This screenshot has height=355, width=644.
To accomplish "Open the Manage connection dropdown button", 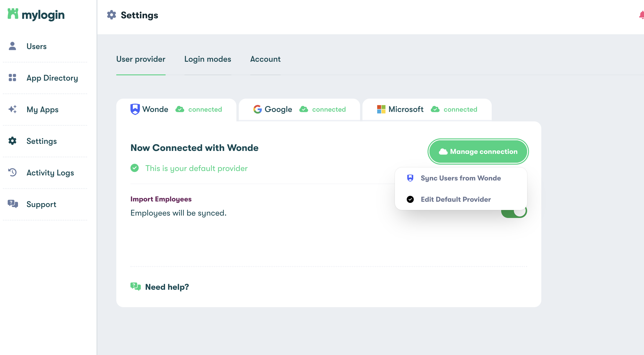I will pyautogui.click(x=478, y=152).
